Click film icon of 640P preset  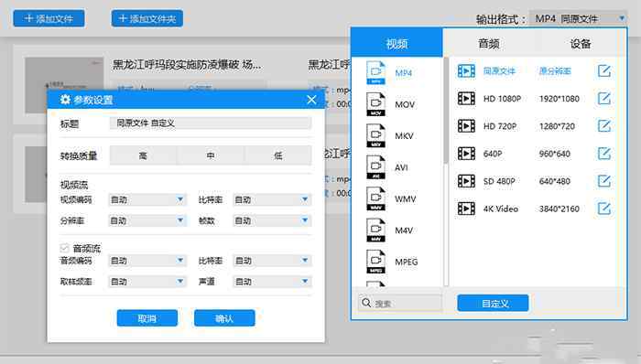click(466, 154)
